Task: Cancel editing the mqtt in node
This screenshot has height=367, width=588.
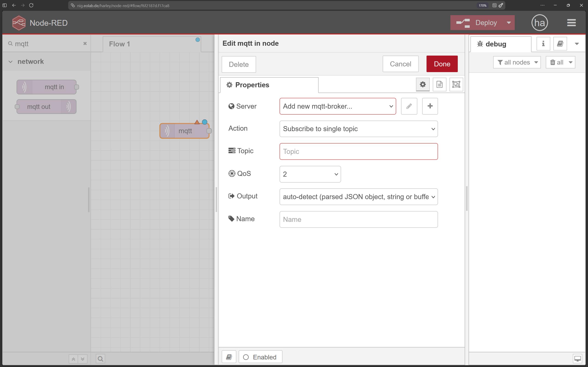Action: tap(401, 64)
